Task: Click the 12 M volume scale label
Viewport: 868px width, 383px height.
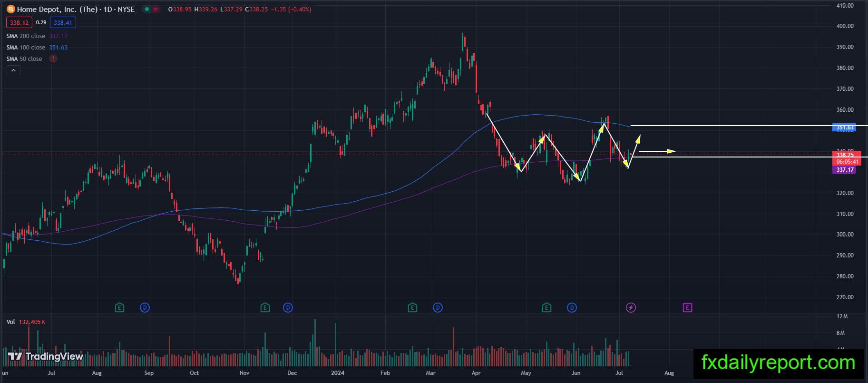Action: 842,316
